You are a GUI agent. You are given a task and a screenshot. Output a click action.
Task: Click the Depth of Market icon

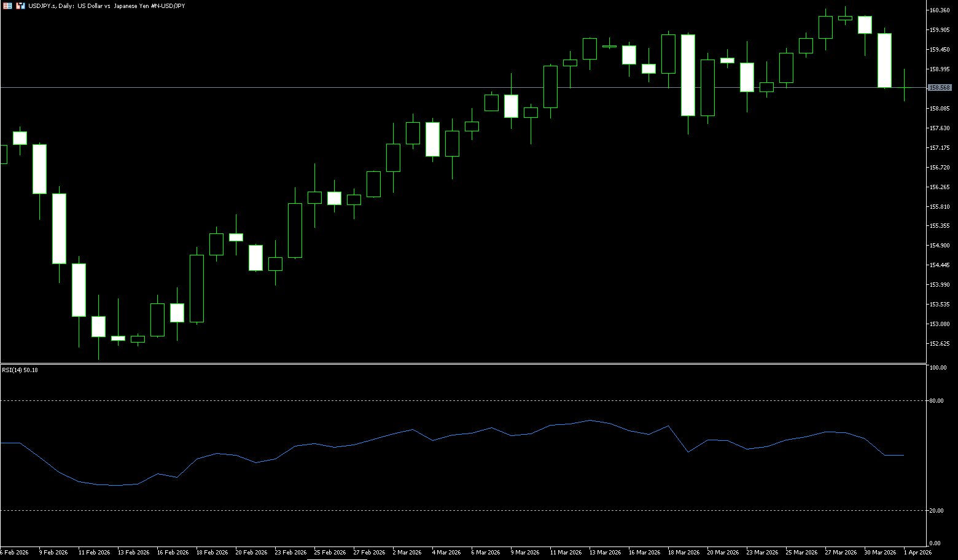click(x=20, y=6)
